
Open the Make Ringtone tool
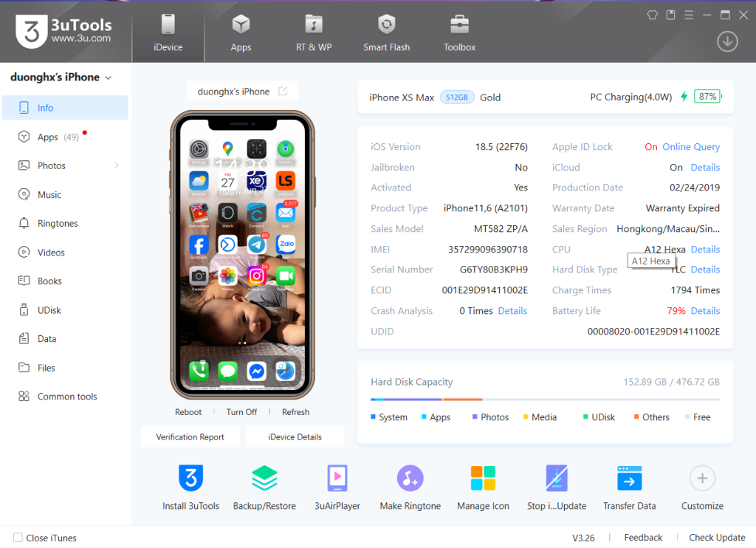410,487
